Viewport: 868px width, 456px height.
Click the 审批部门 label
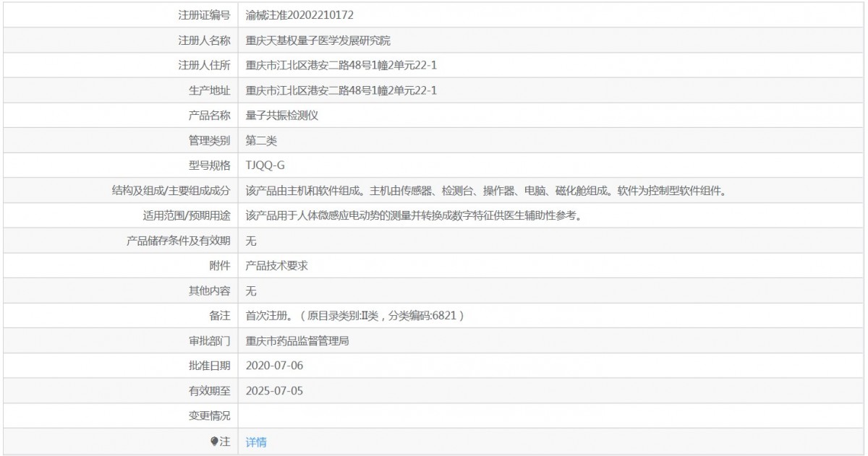[210, 340]
